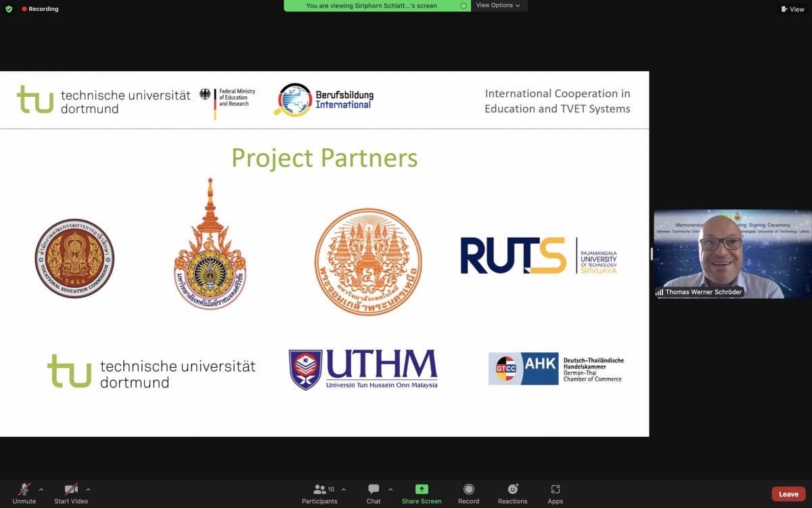
Task: Expand video options arrow beside Start Video
Action: (88, 489)
